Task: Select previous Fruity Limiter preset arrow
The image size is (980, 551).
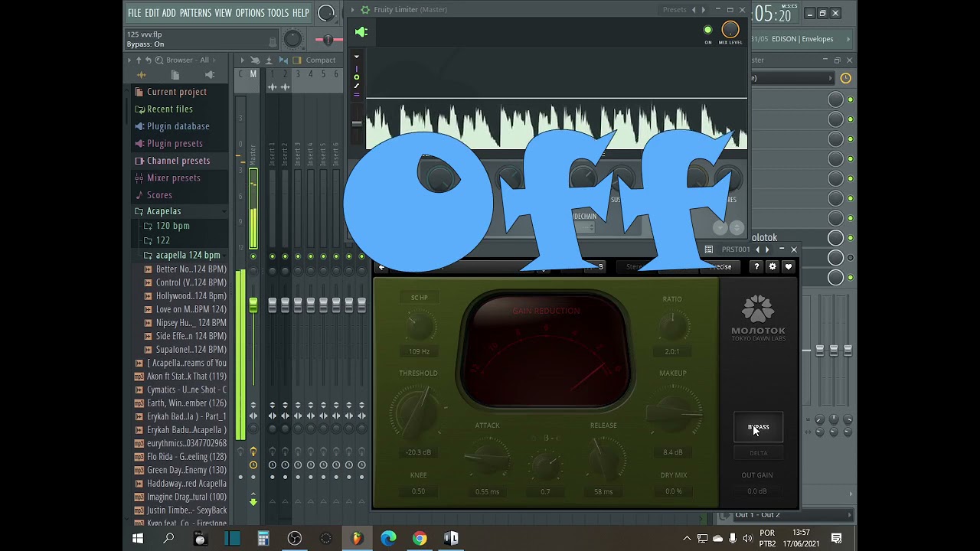Action: [694, 10]
